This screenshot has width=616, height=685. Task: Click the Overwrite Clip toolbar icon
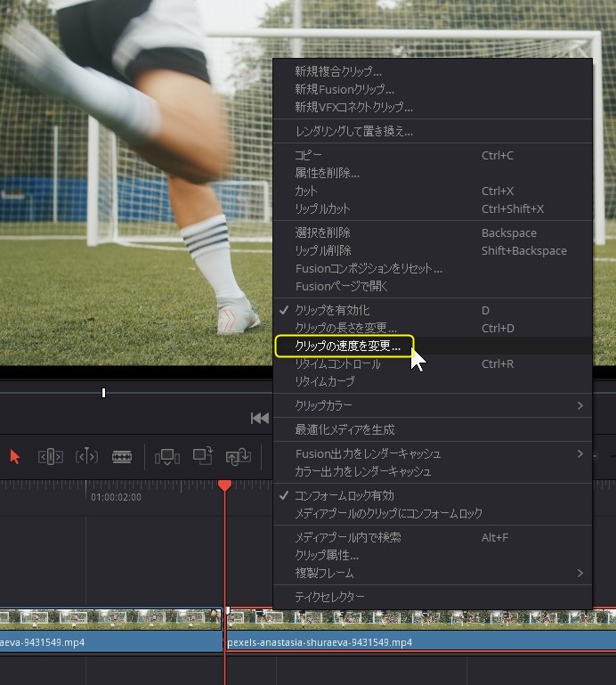pyautogui.click(x=203, y=456)
